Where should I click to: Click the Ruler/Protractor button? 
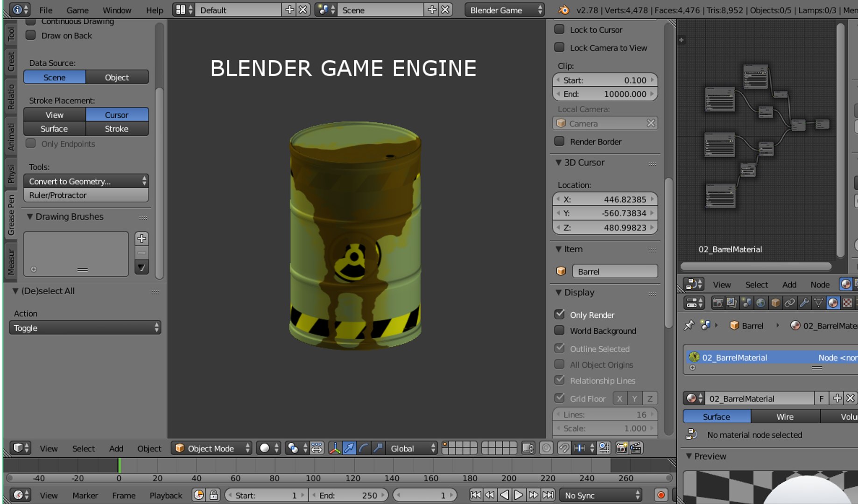(x=86, y=195)
